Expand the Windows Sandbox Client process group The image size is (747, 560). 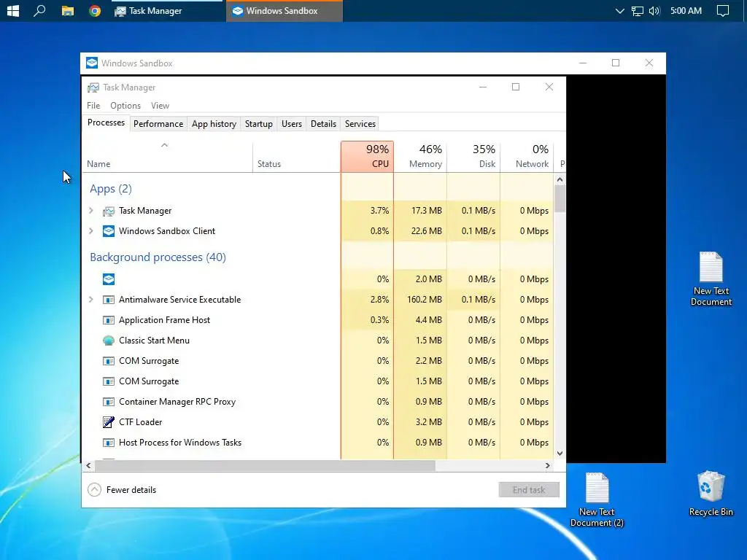pos(91,231)
